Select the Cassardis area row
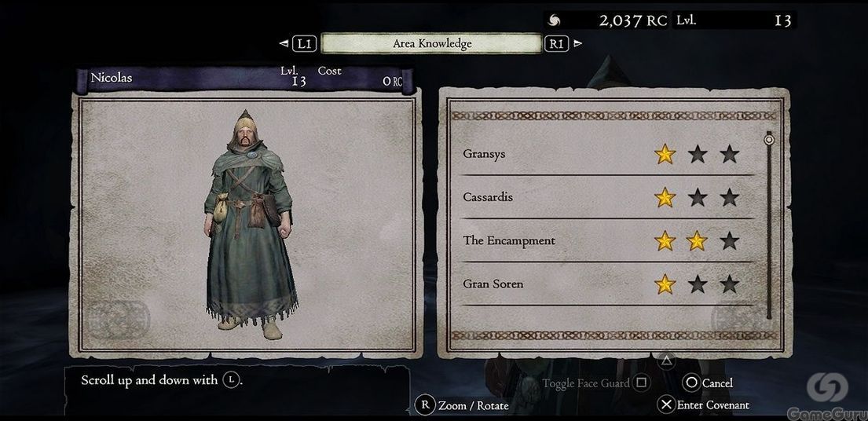The image size is (868, 421). (607, 197)
